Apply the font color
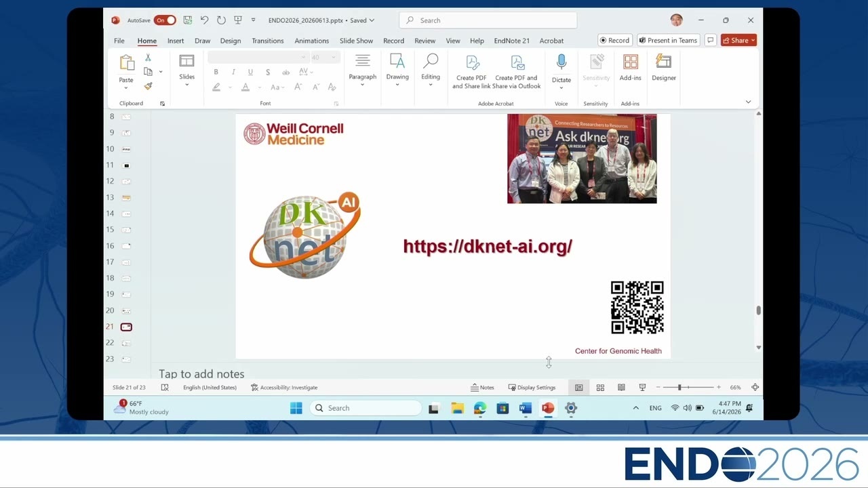Viewport: 868px width, 488px height. (245, 87)
